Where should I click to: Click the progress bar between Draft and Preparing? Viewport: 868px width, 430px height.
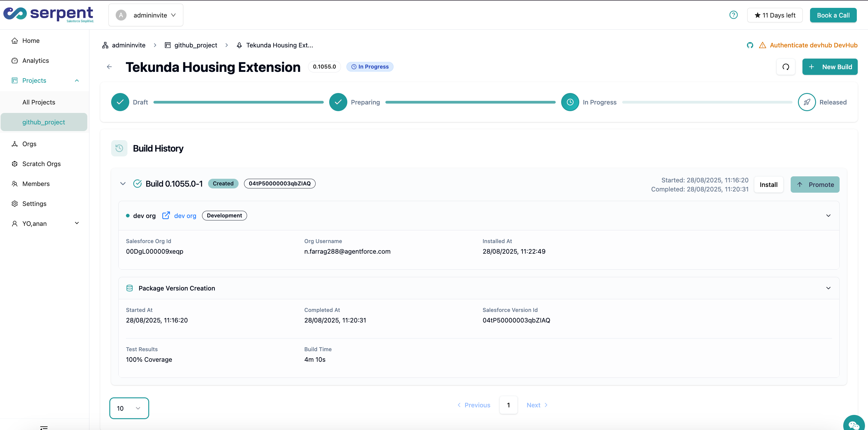(238, 102)
